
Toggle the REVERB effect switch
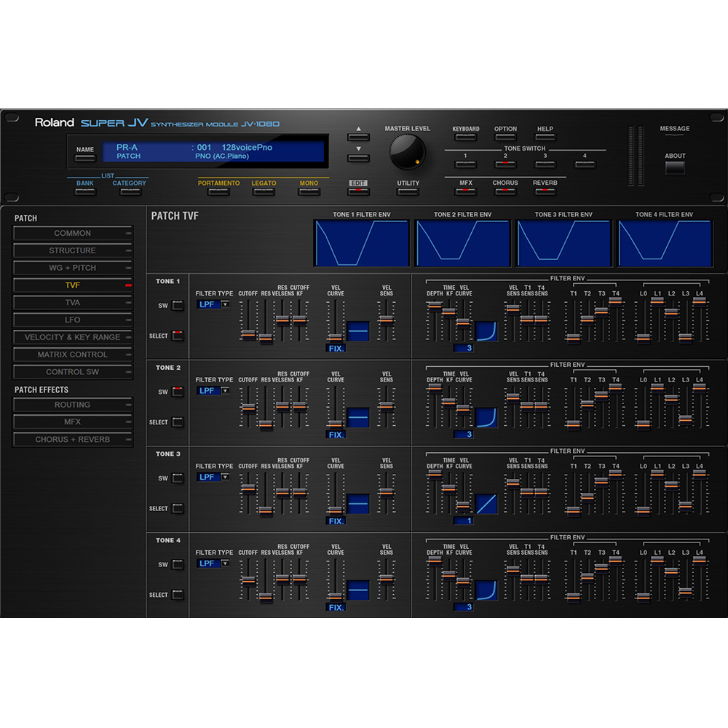pyautogui.click(x=545, y=191)
